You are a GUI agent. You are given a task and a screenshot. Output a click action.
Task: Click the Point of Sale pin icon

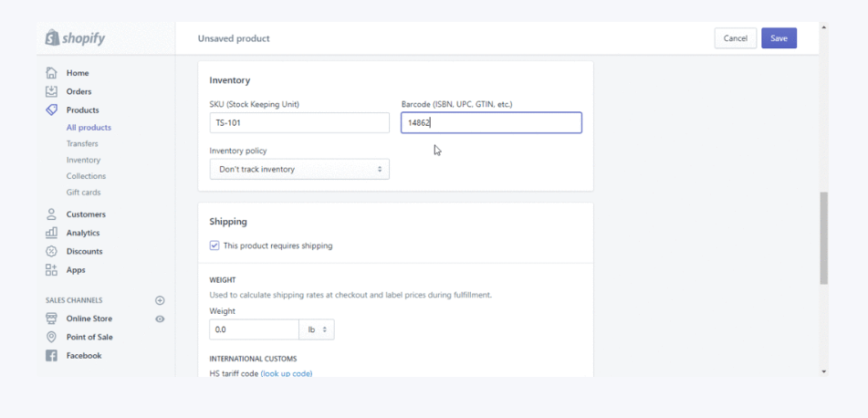click(x=51, y=337)
